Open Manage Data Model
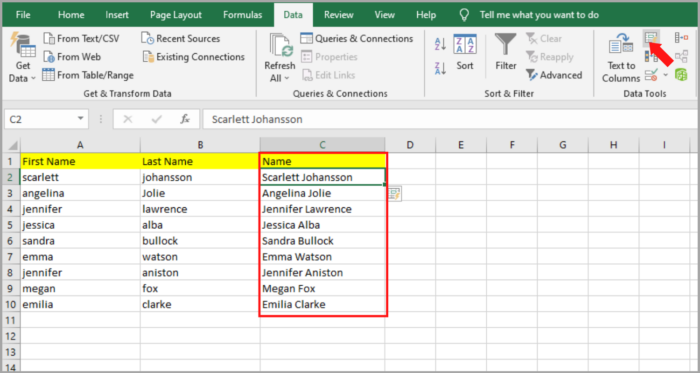700x373 pixels. click(x=681, y=75)
